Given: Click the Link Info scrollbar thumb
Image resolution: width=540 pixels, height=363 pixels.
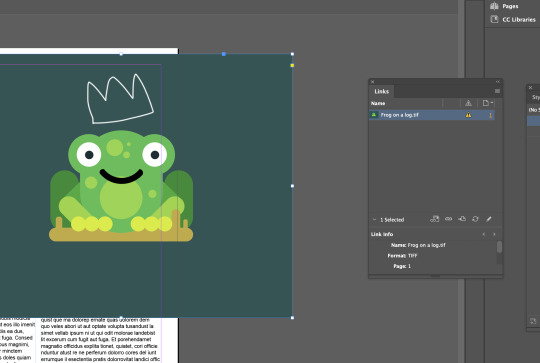Looking at the screenshot, I should (499, 247).
